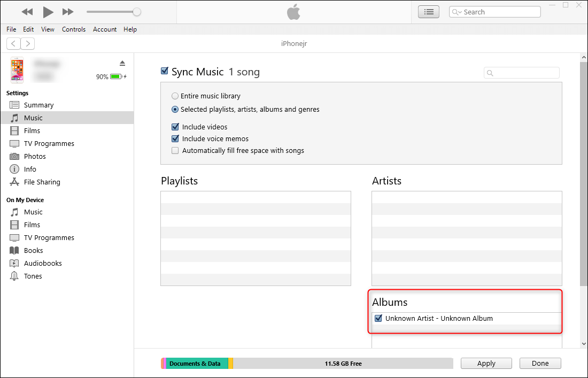The image size is (588, 378).
Task: Click the Apple logo in the header
Action: [x=293, y=12]
